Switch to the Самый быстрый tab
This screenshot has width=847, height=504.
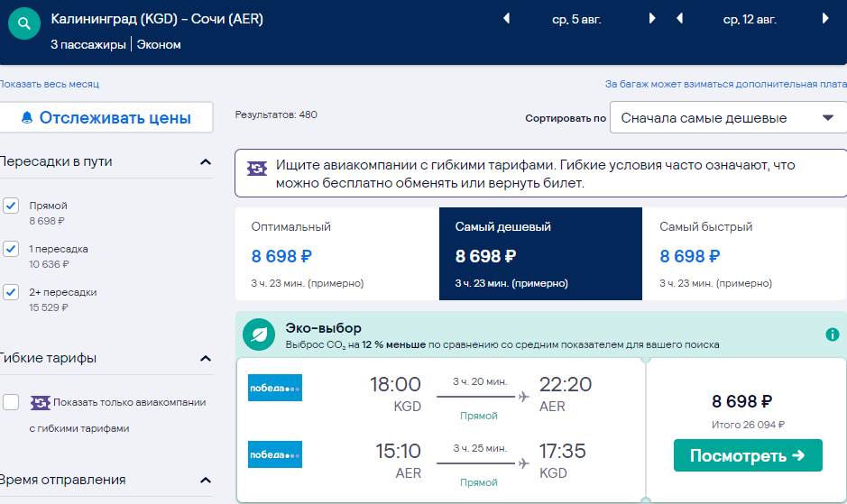744,254
